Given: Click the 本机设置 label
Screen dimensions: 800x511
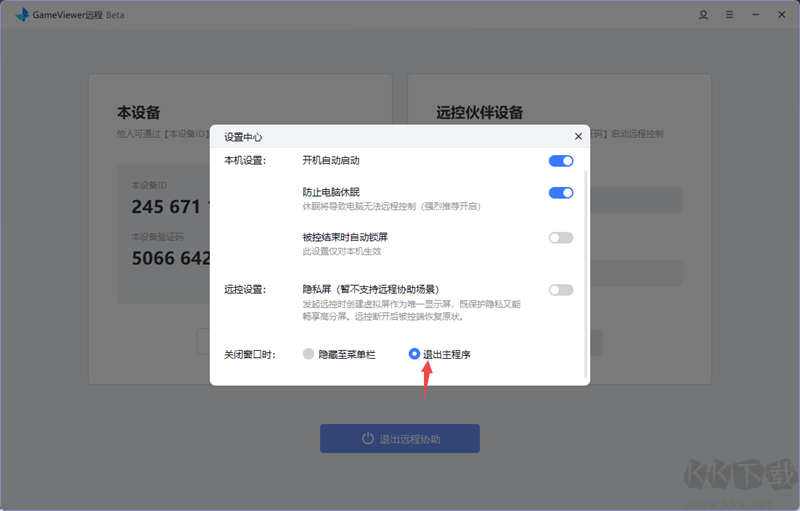Looking at the screenshot, I should (x=245, y=161).
